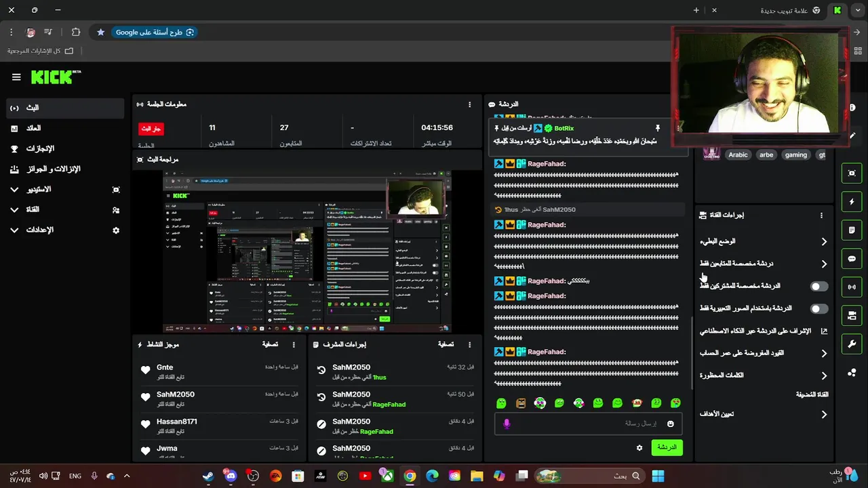Open the Alerts and Rewards sidebar item
This screenshot has width=868, height=488.
[65, 169]
